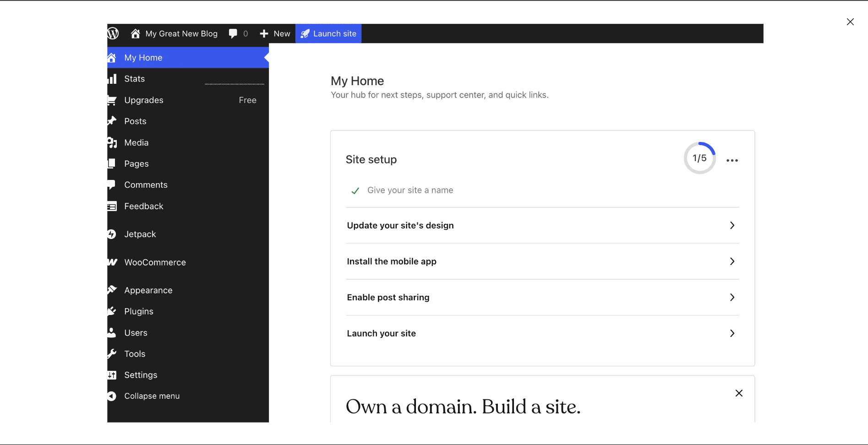Click the Comments speech bubble sidebar icon

click(x=111, y=185)
